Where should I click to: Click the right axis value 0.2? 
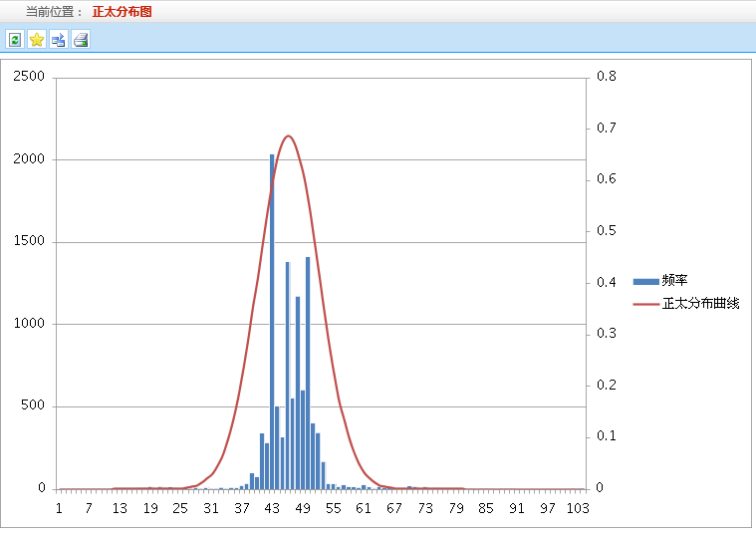(606, 385)
